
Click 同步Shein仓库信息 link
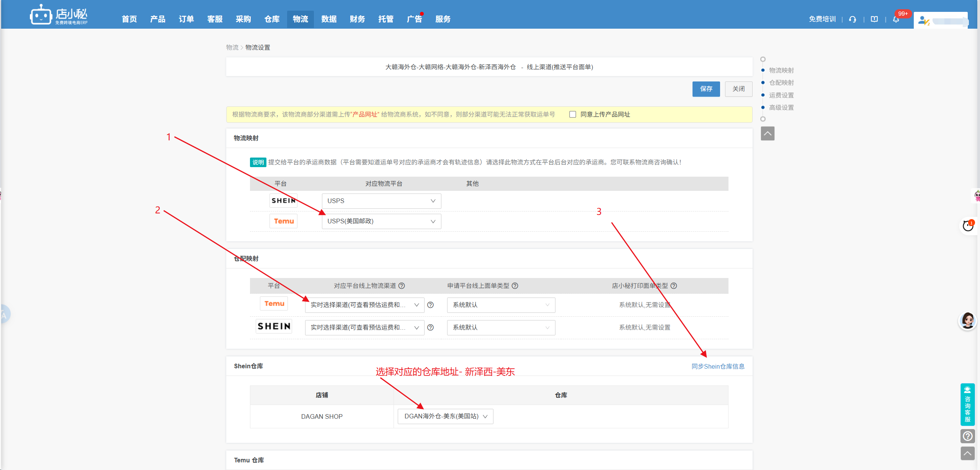coord(718,366)
